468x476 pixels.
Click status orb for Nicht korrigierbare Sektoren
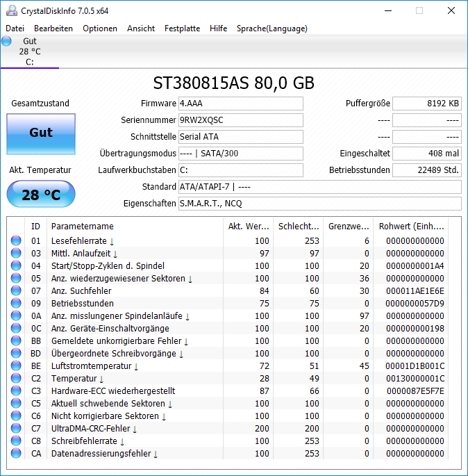coord(16,416)
